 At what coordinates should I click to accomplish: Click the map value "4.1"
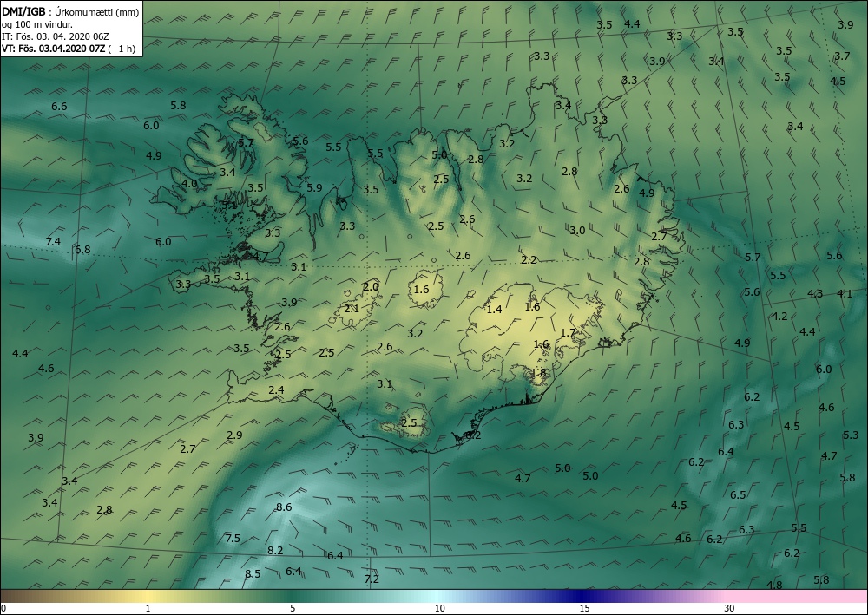coord(845,294)
